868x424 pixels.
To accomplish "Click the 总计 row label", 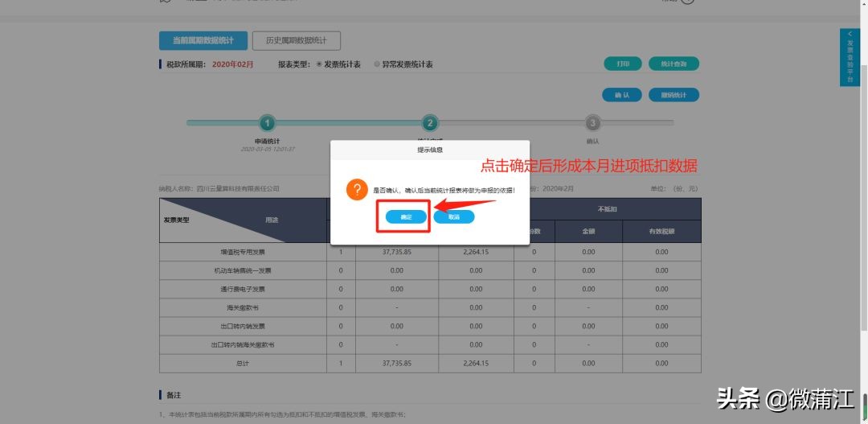I will click(x=243, y=364).
